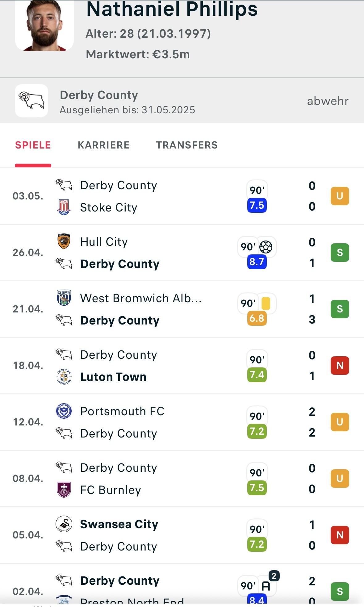Screen dimensions: 364x607
Task: Tap the 8.7 rating badge
Action: point(257,262)
